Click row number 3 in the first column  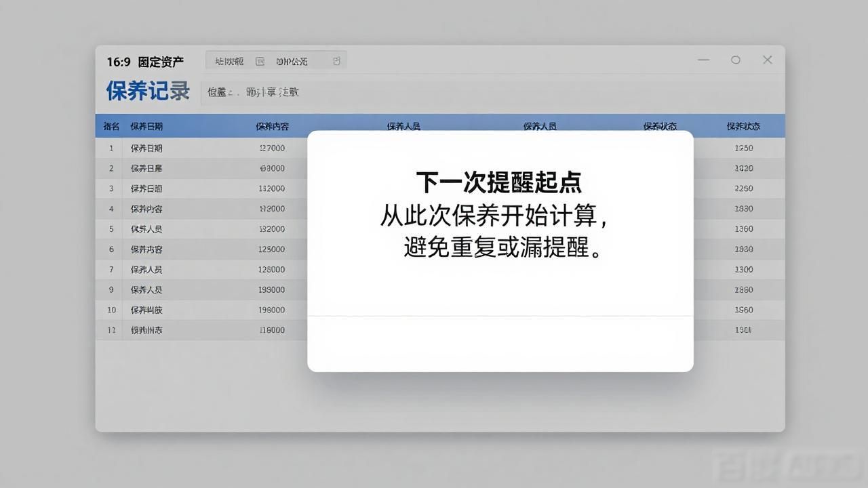coord(111,188)
